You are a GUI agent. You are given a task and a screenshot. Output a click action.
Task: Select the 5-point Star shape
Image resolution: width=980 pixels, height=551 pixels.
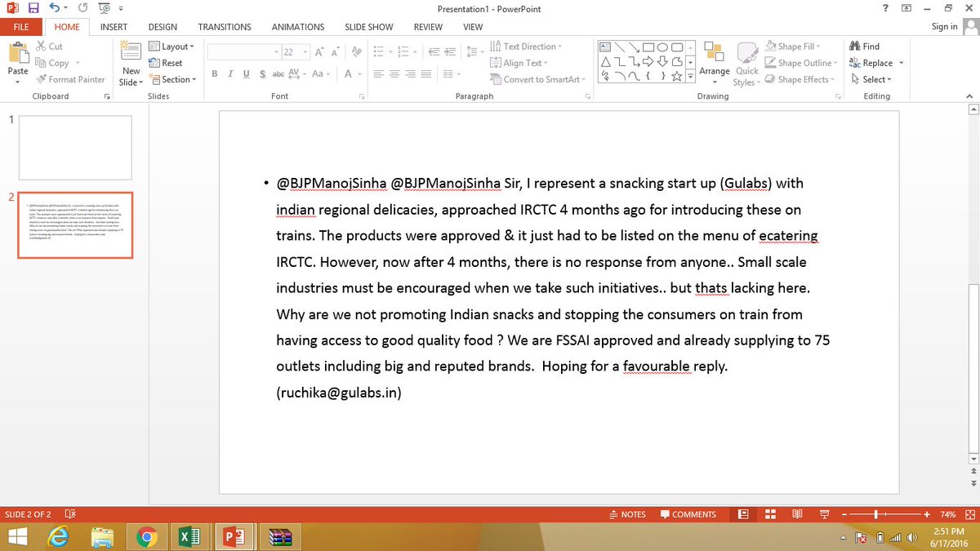click(x=678, y=76)
